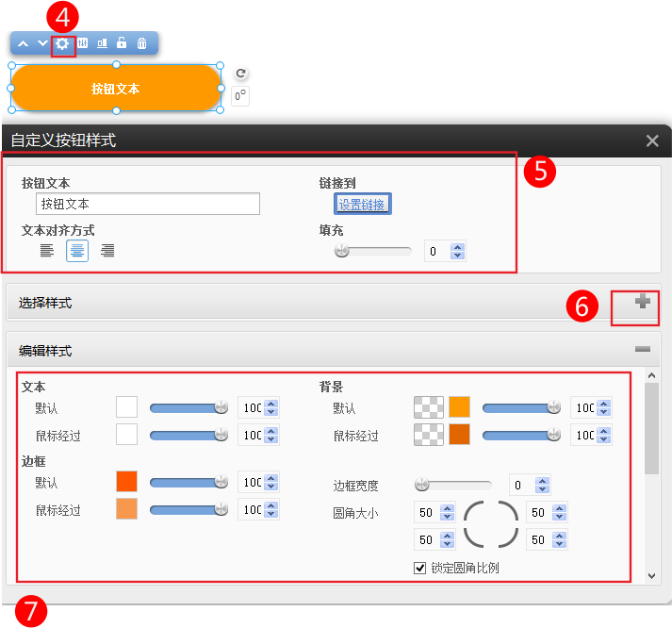Collapse the 编辑样式 section with minus
672x628 pixels.
(643, 350)
